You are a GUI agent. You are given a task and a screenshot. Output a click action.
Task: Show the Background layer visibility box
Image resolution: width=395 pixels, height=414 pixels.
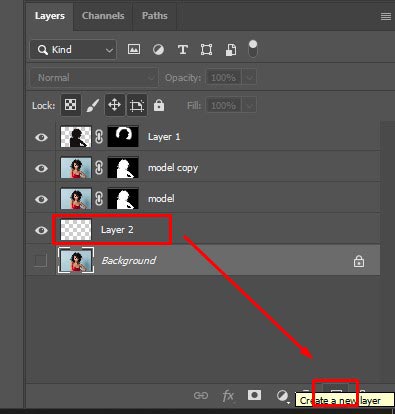point(41,260)
